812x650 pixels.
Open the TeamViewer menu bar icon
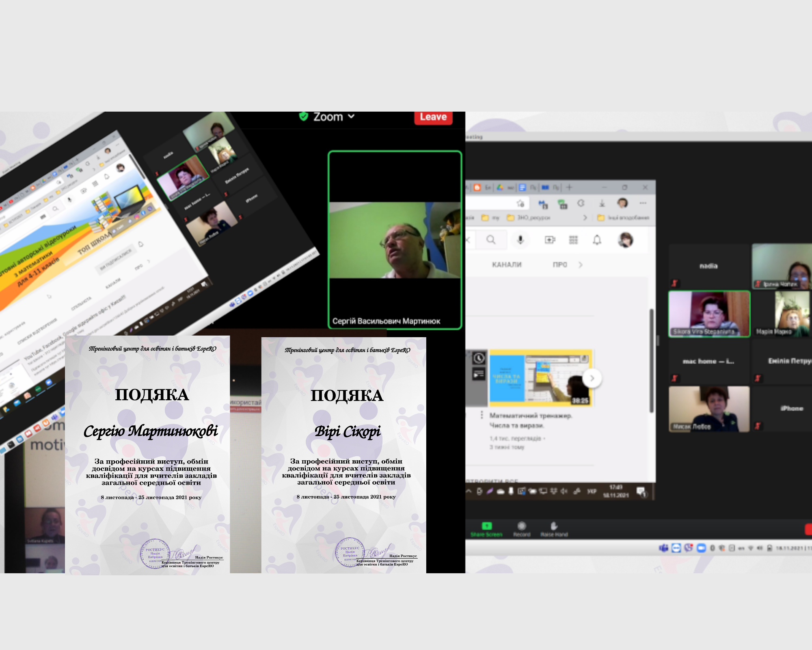676,548
